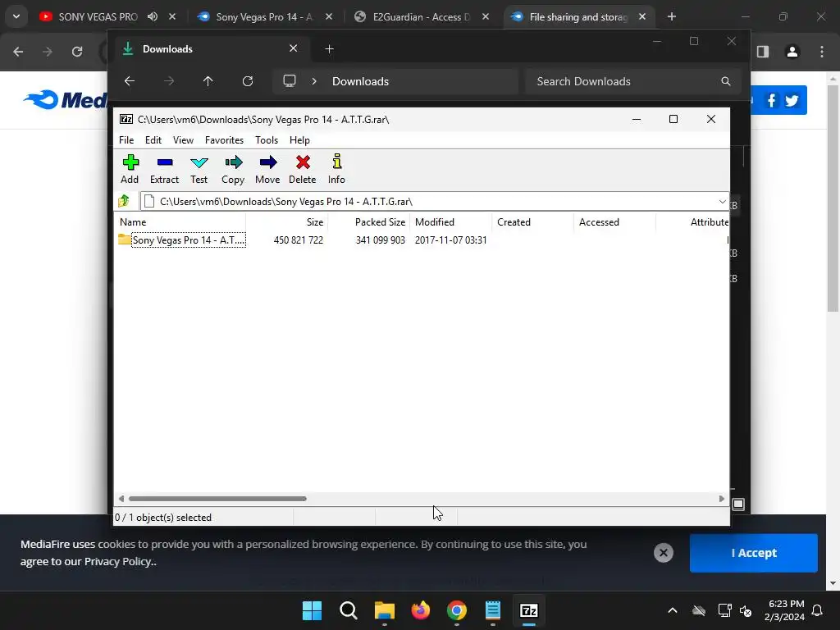Open a new Chrome tab
Screen dimensions: 840x630
point(671,17)
